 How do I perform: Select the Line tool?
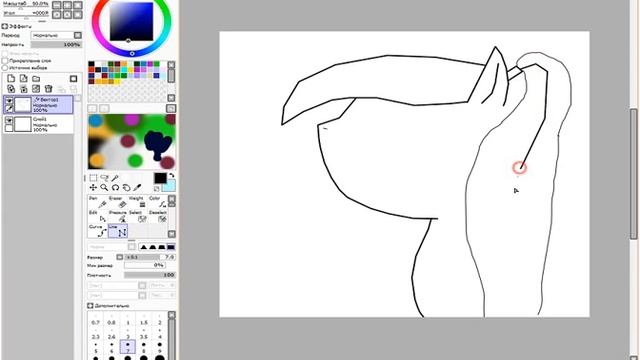pos(118,231)
